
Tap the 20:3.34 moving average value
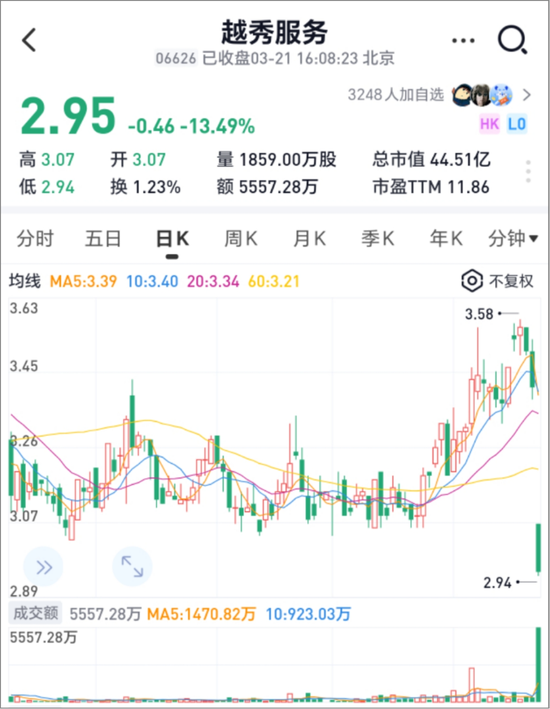[x=213, y=281]
